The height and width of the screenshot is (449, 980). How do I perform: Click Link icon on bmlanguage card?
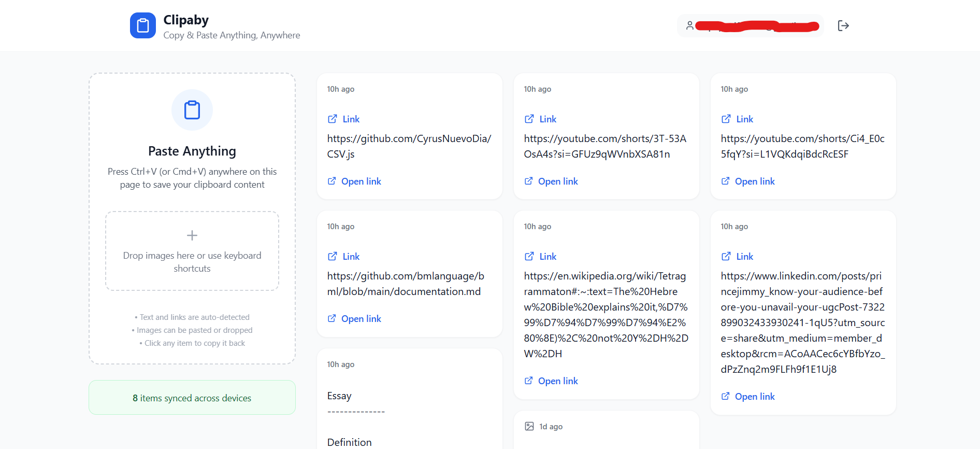333,256
